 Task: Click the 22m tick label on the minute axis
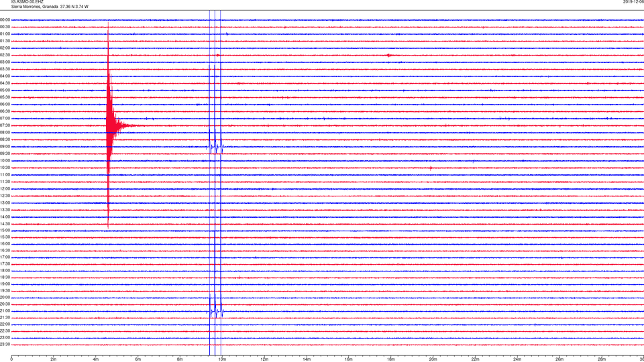pos(475,359)
